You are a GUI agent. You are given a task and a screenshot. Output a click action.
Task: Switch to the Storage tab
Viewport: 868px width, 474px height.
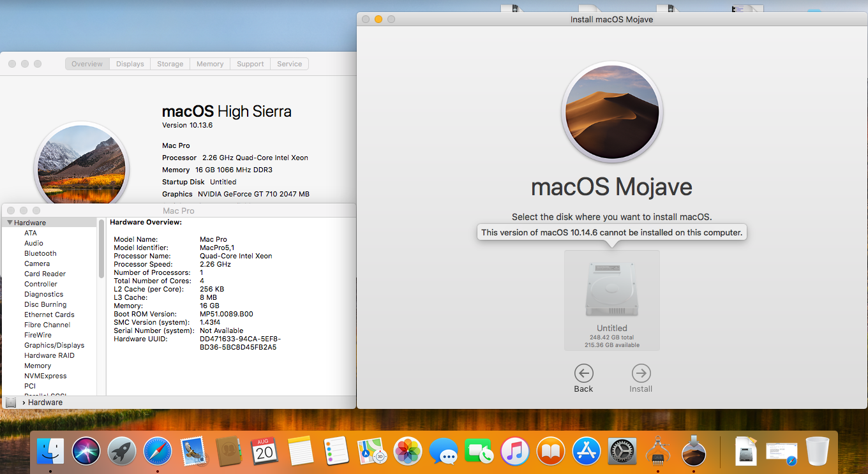(170, 64)
